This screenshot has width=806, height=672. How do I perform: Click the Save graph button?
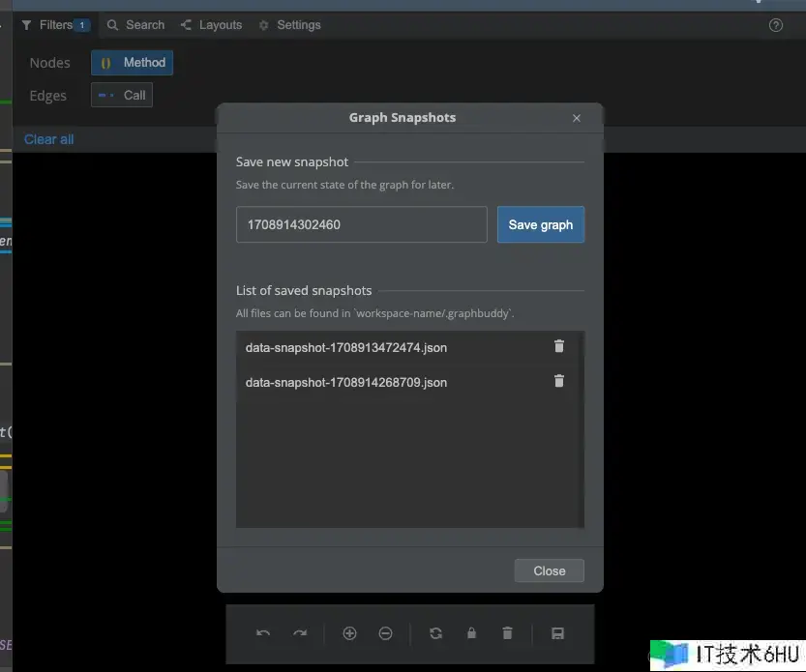pos(540,224)
